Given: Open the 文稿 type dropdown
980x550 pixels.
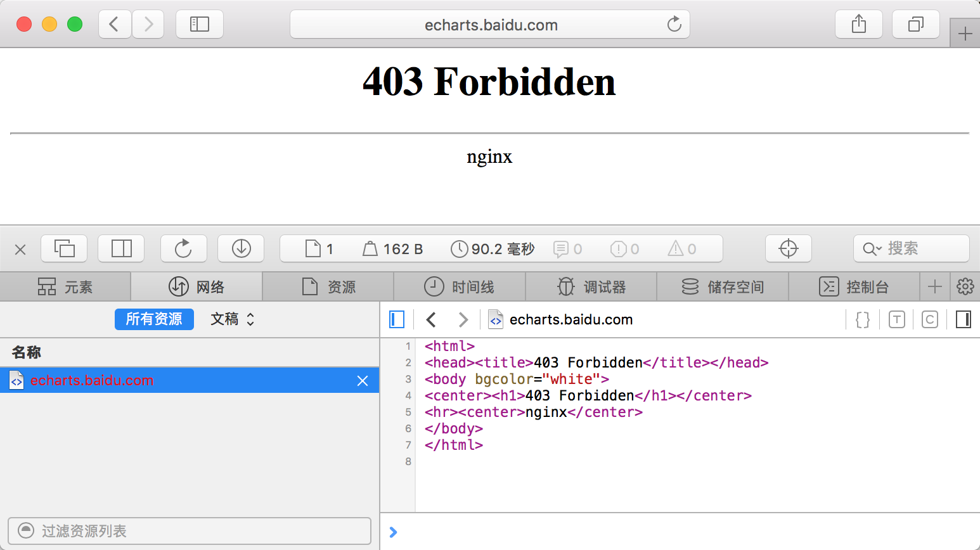Looking at the screenshot, I should pos(232,319).
